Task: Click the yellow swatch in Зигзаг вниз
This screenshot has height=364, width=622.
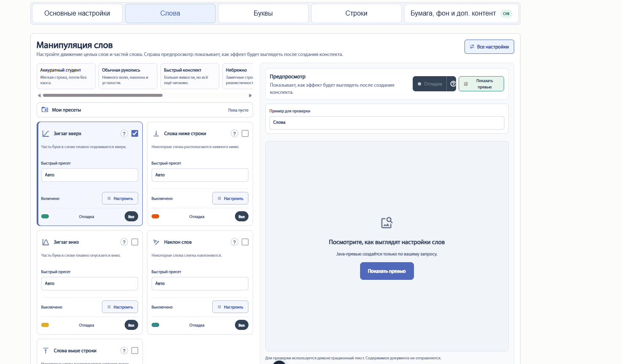Action: coord(45,325)
